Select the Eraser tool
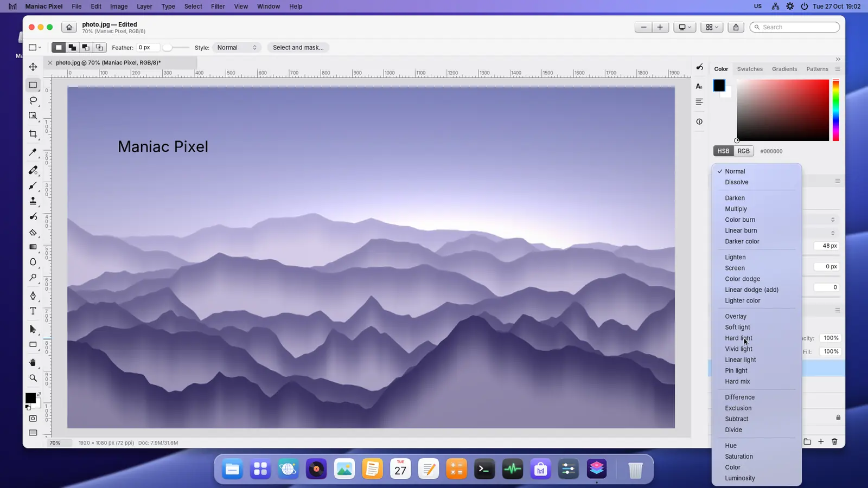 33,233
